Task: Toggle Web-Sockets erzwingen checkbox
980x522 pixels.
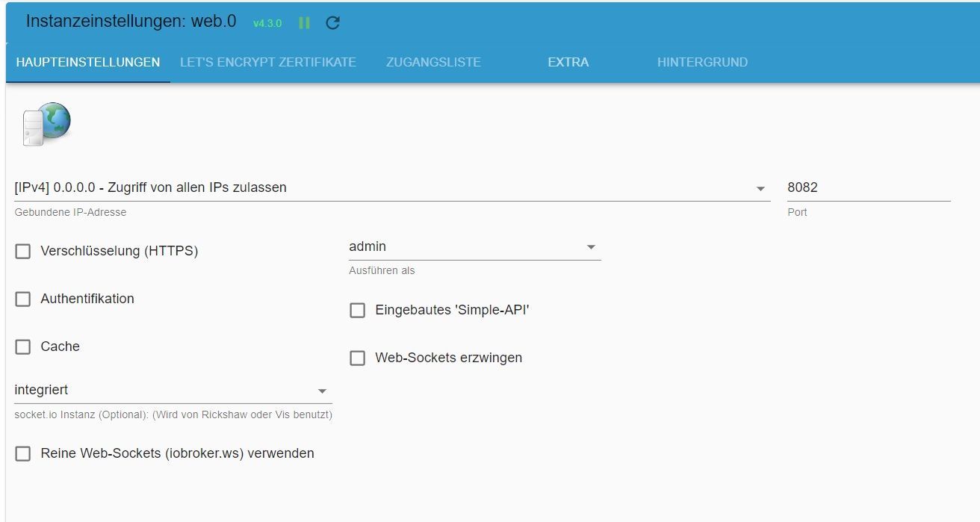Action: point(358,358)
